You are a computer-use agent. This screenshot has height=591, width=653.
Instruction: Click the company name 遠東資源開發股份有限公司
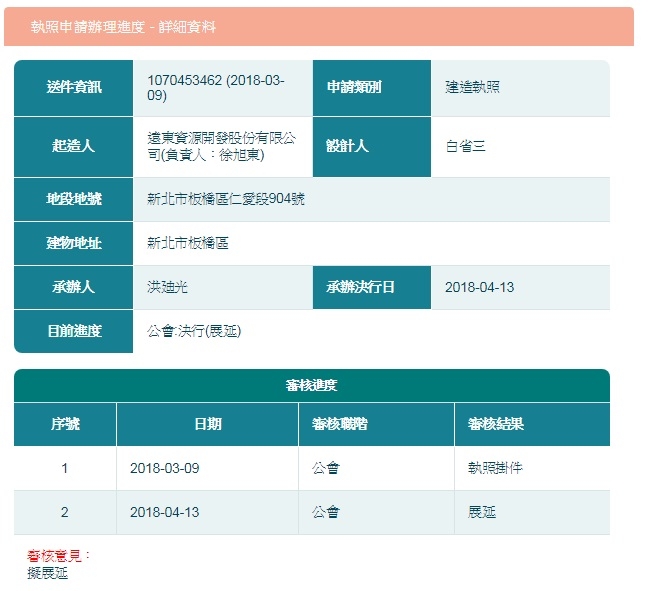[221, 146]
